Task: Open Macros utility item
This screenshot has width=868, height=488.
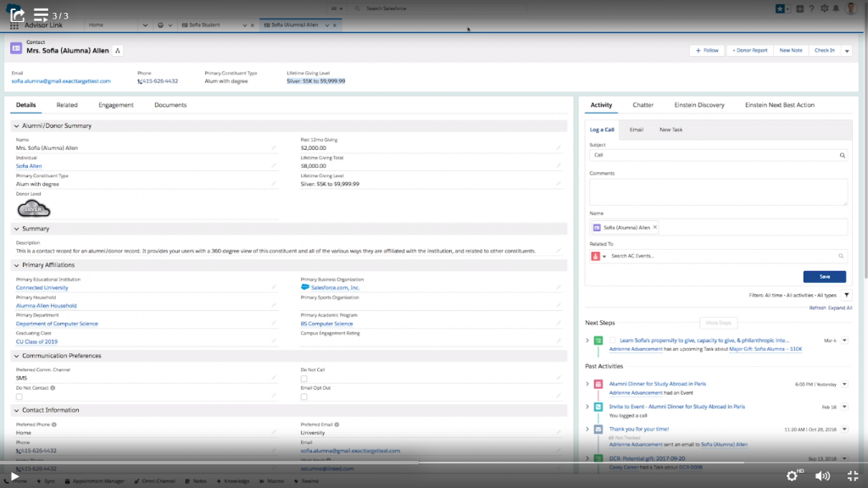Action: 271,481
